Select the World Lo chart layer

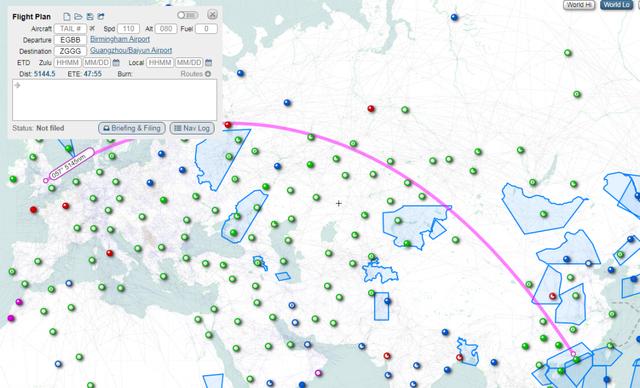point(616,5)
